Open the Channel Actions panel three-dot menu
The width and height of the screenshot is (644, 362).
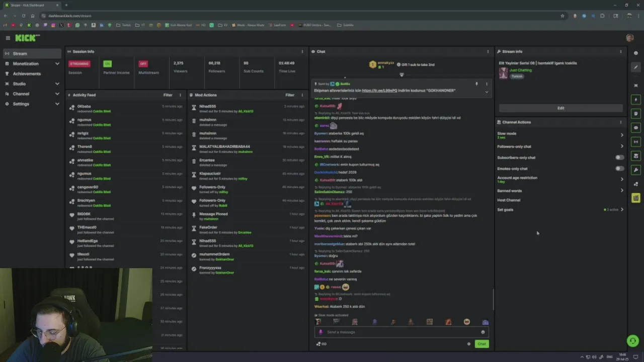[620, 122]
